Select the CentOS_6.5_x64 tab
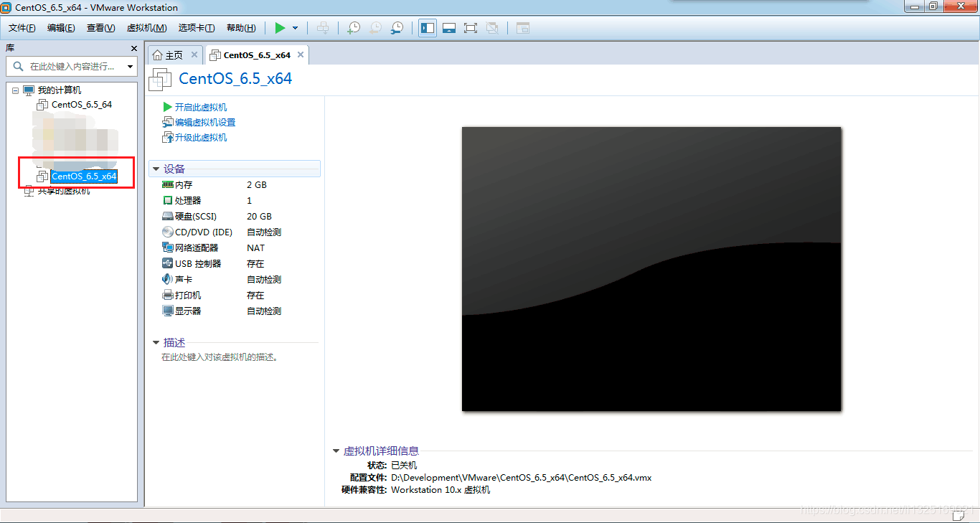980x523 pixels. 257,55
